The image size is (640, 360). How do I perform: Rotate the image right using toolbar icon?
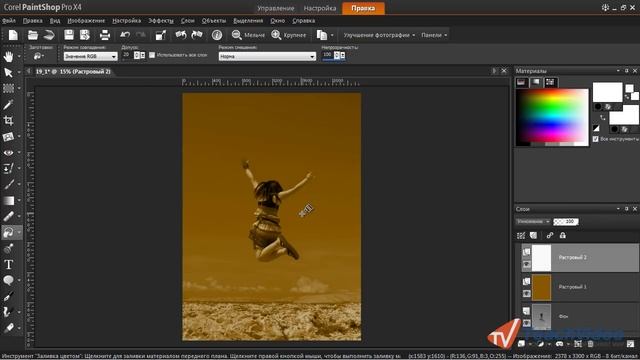pyautogui.click(x=197, y=35)
